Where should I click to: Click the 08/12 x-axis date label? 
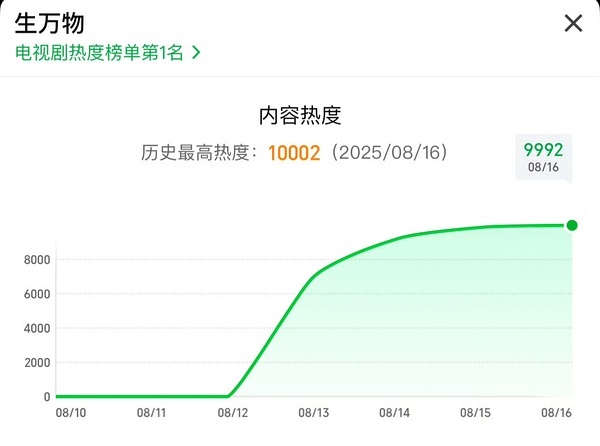click(x=233, y=413)
